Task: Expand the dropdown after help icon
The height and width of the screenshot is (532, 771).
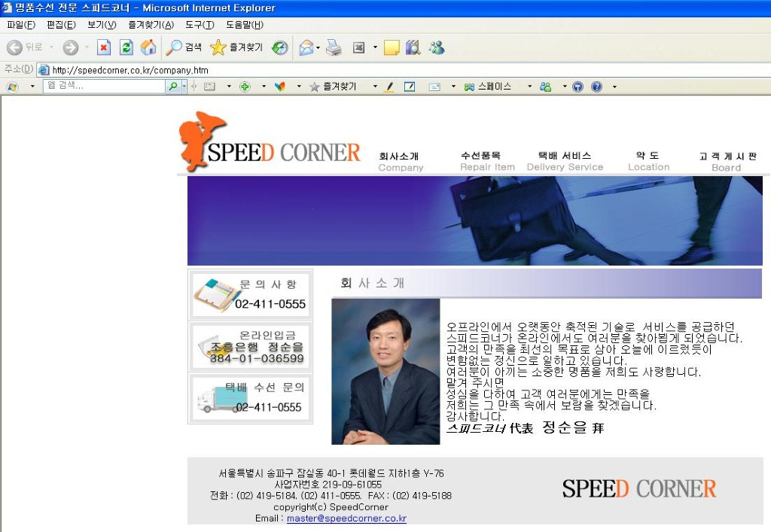Action: click(614, 87)
